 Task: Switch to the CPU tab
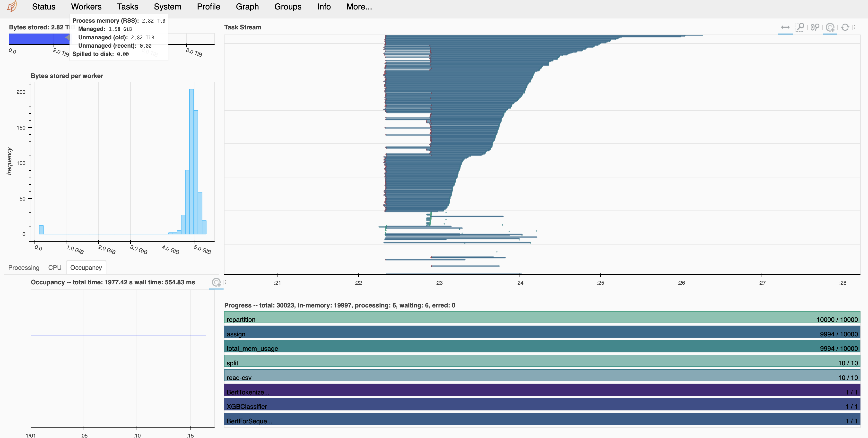(55, 268)
